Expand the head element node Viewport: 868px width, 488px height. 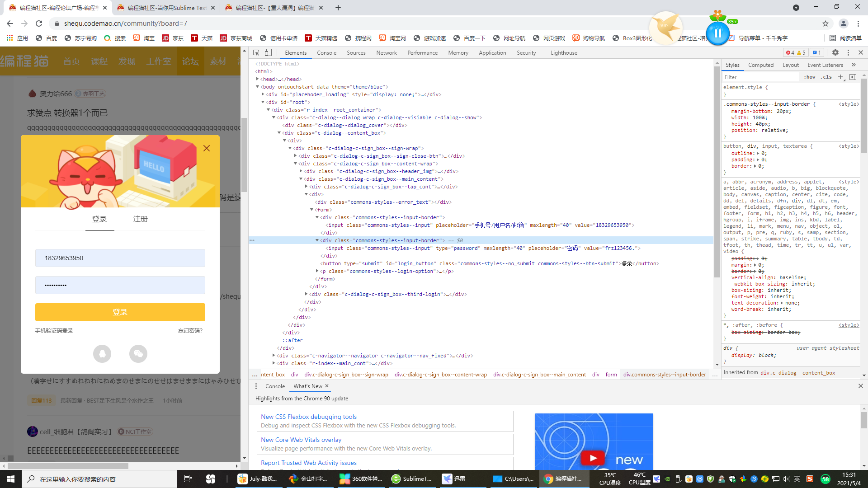258,79
